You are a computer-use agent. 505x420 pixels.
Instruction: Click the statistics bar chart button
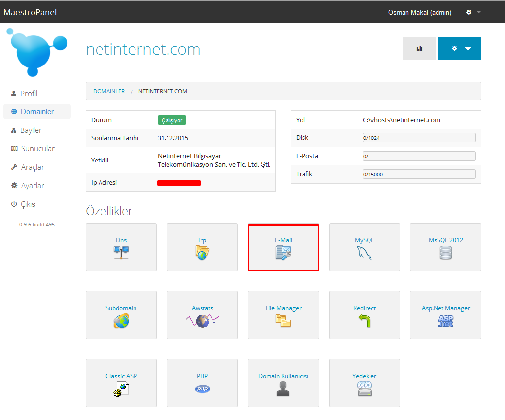click(419, 49)
